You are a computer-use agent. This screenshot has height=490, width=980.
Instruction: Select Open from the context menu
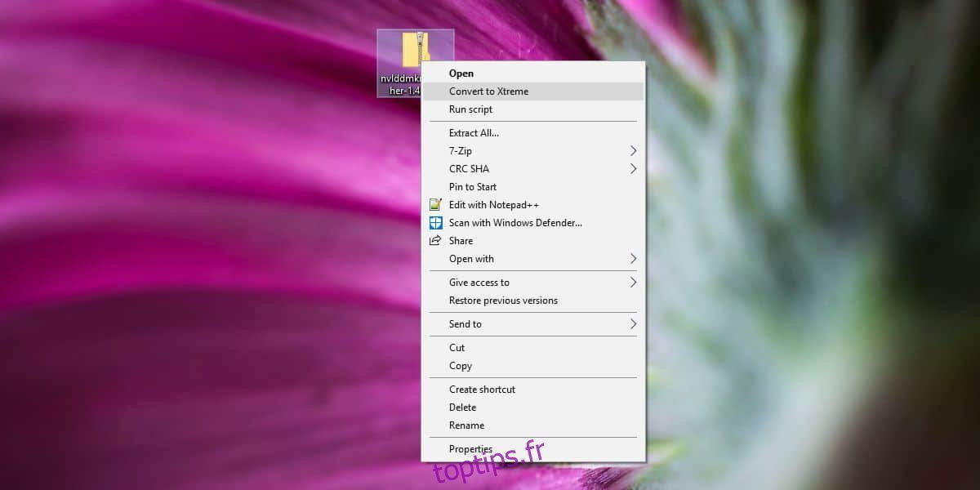coord(461,73)
